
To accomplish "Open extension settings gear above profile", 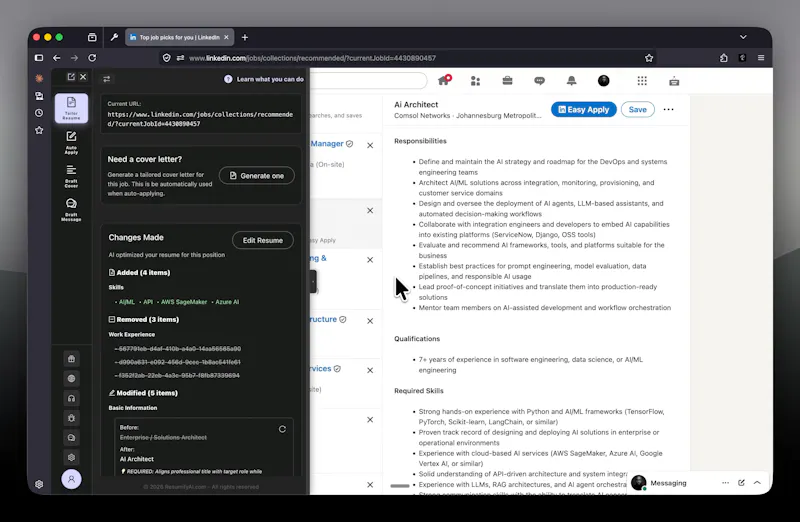I will [x=71, y=457].
